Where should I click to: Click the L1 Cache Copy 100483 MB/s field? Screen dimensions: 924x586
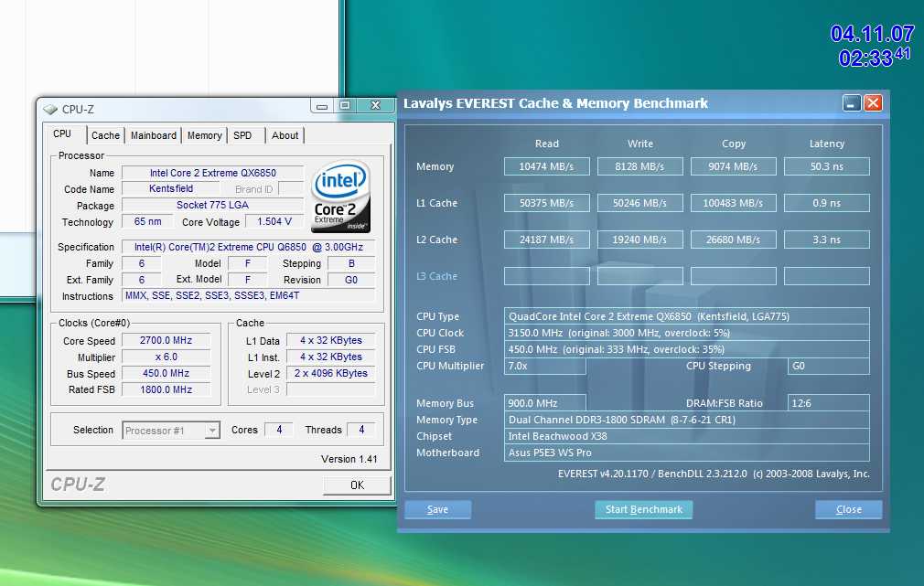click(733, 203)
